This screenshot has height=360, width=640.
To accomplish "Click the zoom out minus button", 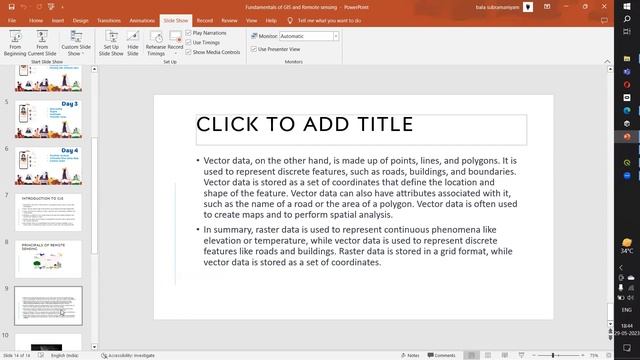I will pos(533,356).
